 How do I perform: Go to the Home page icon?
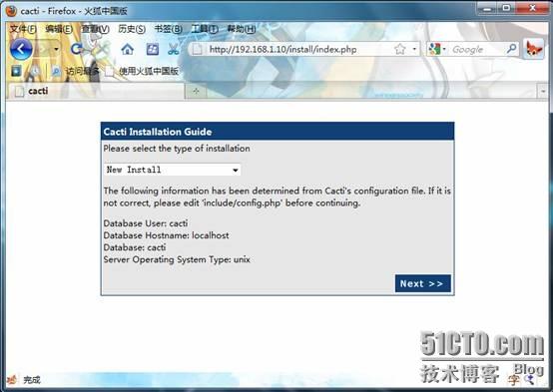point(128,49)
